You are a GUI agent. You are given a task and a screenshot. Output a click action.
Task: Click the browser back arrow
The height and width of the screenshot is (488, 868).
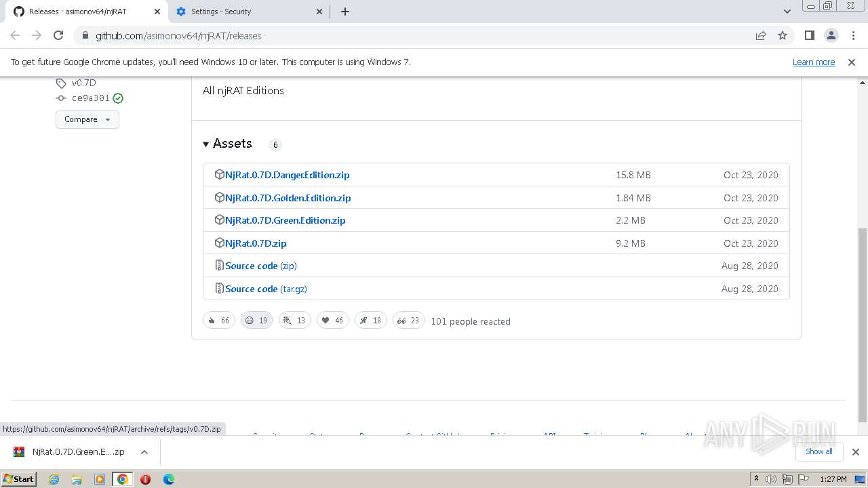(x=15, y=35)
